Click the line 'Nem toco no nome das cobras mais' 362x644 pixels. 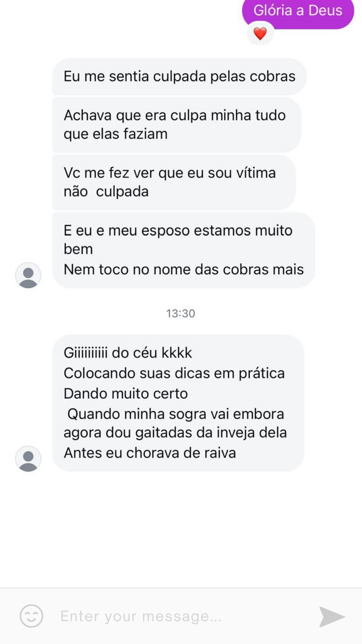184,269
